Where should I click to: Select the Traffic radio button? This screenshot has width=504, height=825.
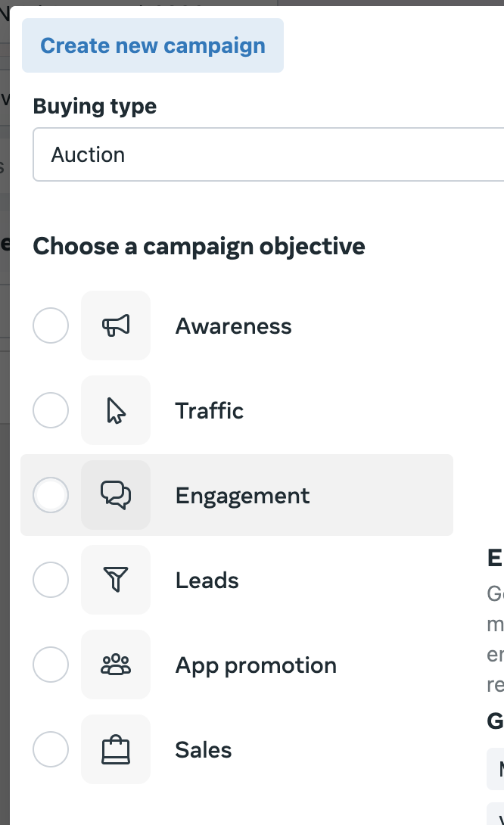[x=51, y=411]
